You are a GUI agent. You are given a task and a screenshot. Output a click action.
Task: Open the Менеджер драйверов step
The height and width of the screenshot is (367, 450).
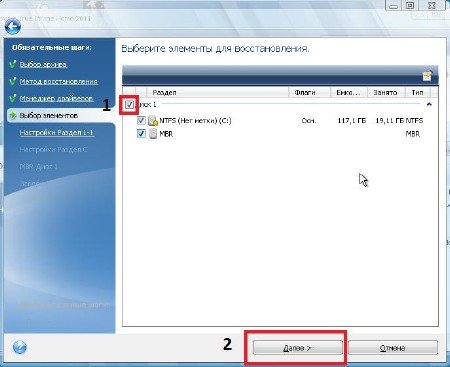point(56,98)
